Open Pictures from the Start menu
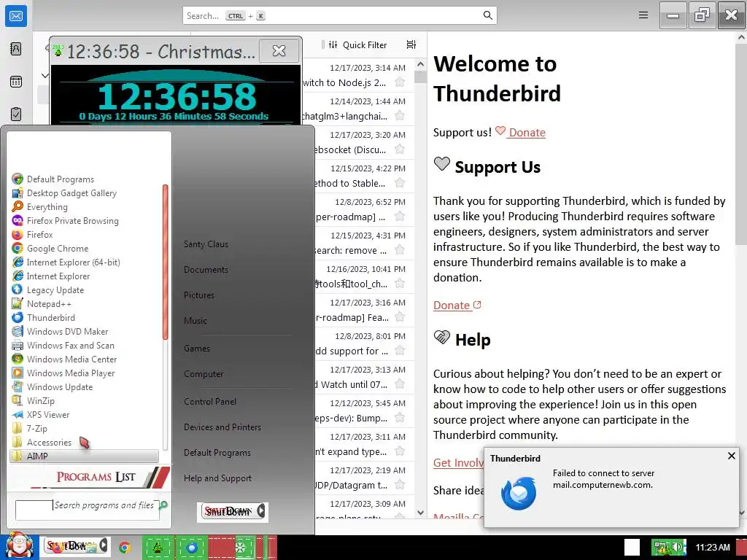The height and width of the screenshot is (560, 747). click(199, 295)
